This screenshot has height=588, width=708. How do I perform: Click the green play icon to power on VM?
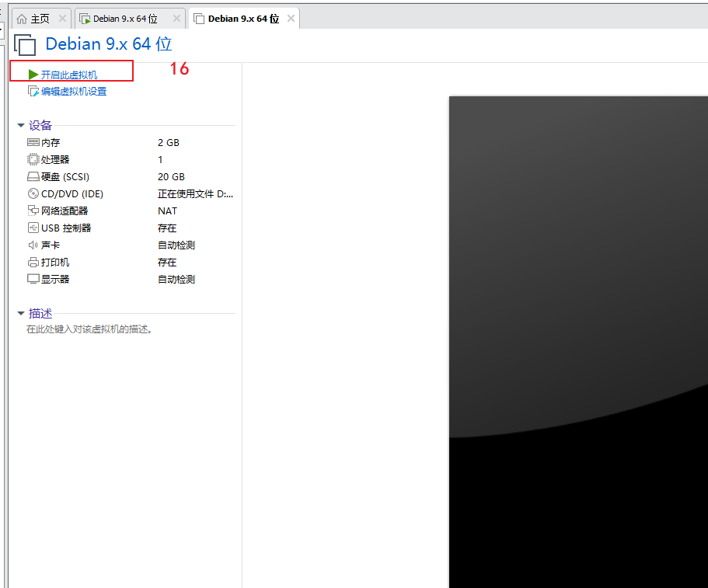coord(33,75)
